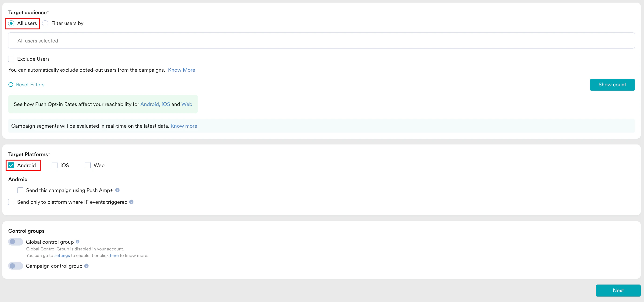644x302 pixels.
Task: Click the info icon beside Push Amp+
Action: [x=118, y=190]
